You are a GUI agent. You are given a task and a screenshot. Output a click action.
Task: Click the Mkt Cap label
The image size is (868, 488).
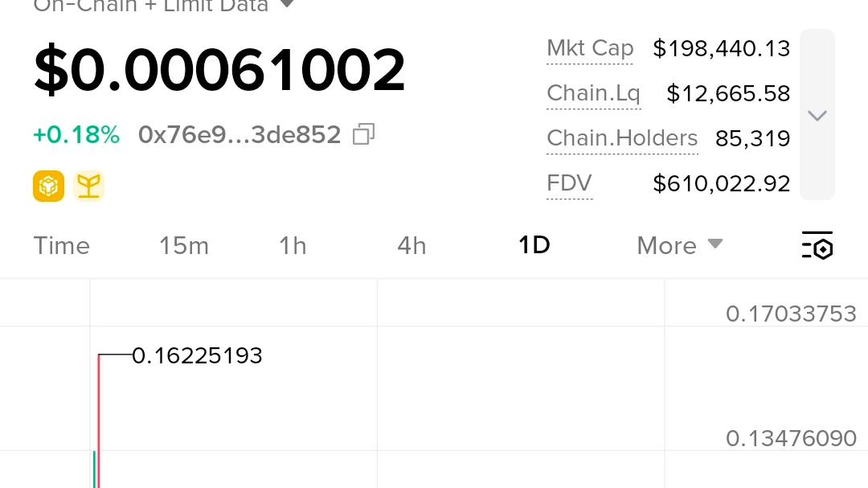(590, 49)
